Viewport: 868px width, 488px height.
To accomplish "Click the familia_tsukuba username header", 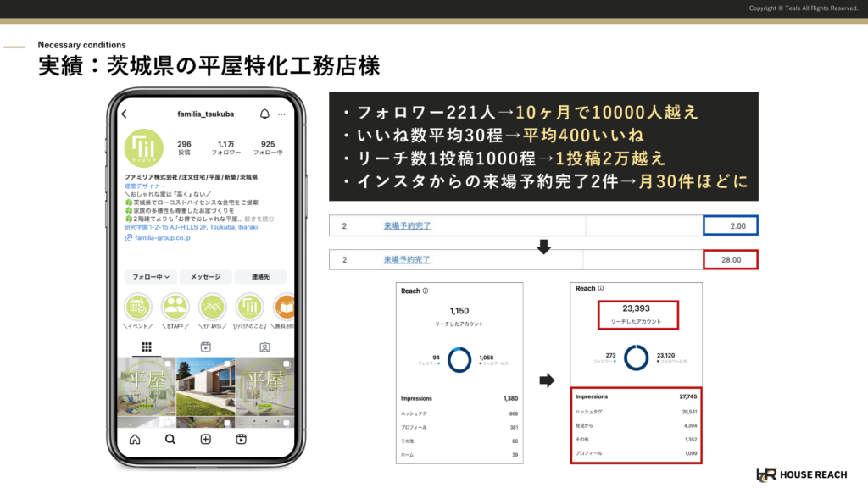I will (205, 114).
